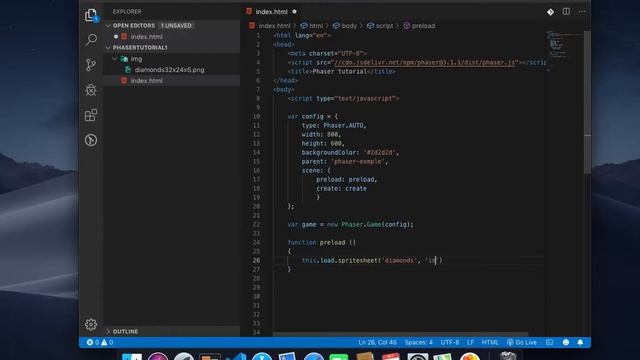The height and width of the screenshot is (360, 640).
Task: Change file encoding via UTF-8
Action: pyautogui.click(x=450, y=342)
